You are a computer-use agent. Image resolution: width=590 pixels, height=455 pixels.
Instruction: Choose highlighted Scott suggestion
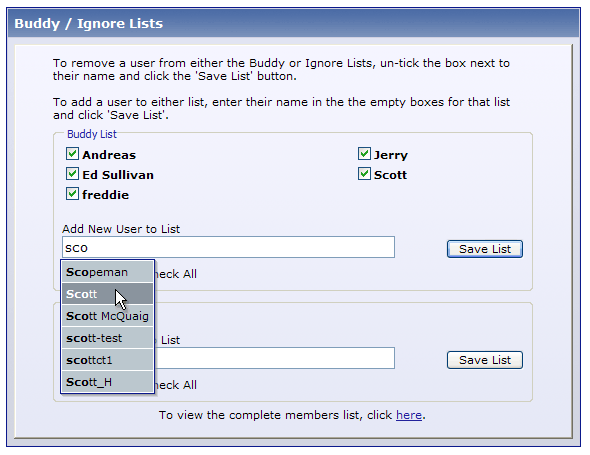(x=107, y=294)
